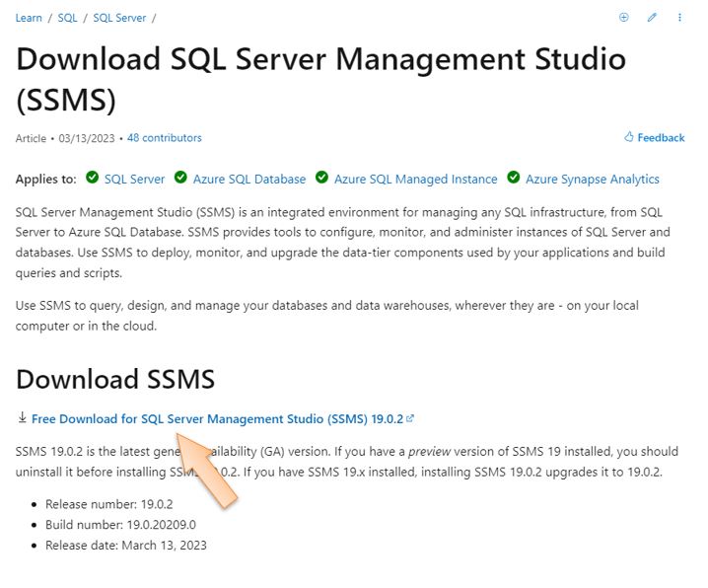Click green checkmark beside Azure Synapse Analytics
This screenshot has width=708, height=588.
pos(514,178)
